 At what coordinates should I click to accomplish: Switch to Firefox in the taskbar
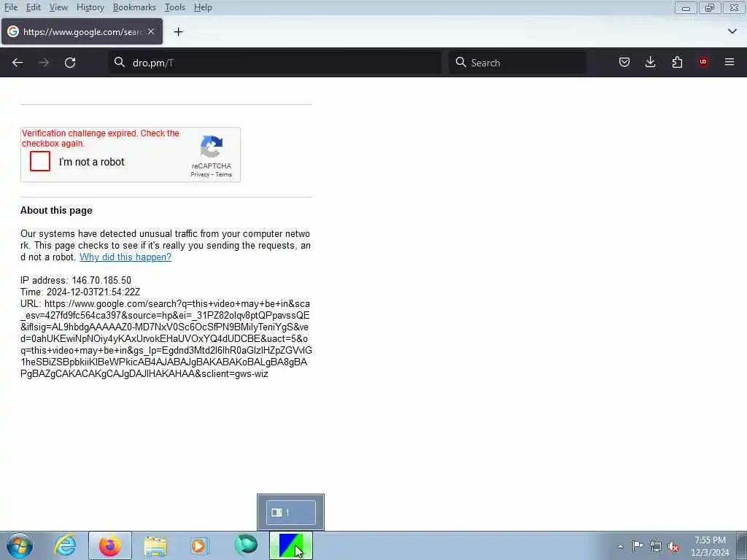click(110, 545)
